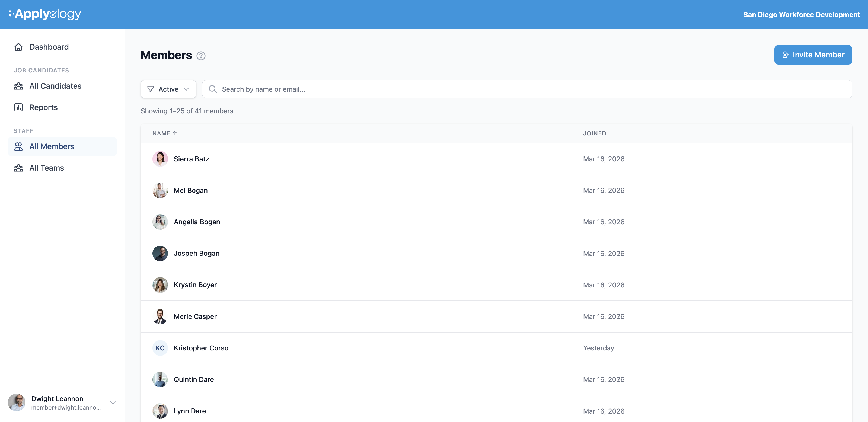
Task: Click Lynn Dare's avatar
Action: pos(160,411)
